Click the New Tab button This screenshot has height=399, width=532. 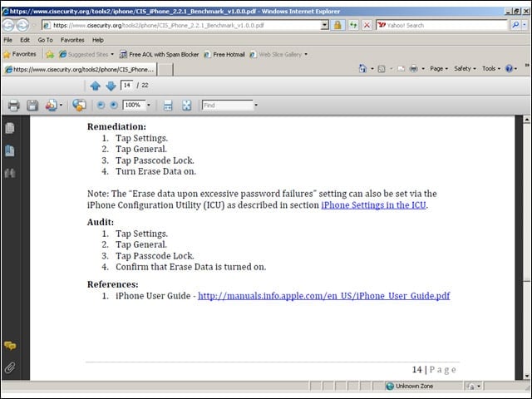[x=165, y=70]
